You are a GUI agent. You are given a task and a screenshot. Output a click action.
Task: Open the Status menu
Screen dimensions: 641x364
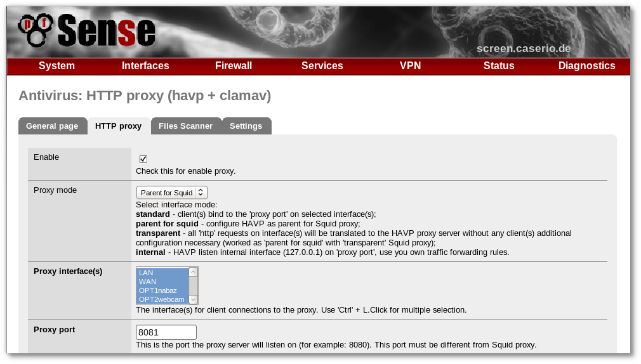[x=499, y=66]
